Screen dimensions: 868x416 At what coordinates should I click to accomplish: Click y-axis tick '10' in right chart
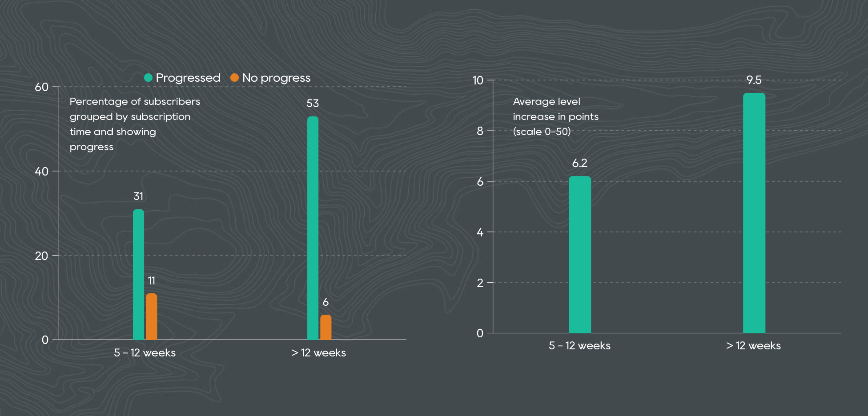478,80
